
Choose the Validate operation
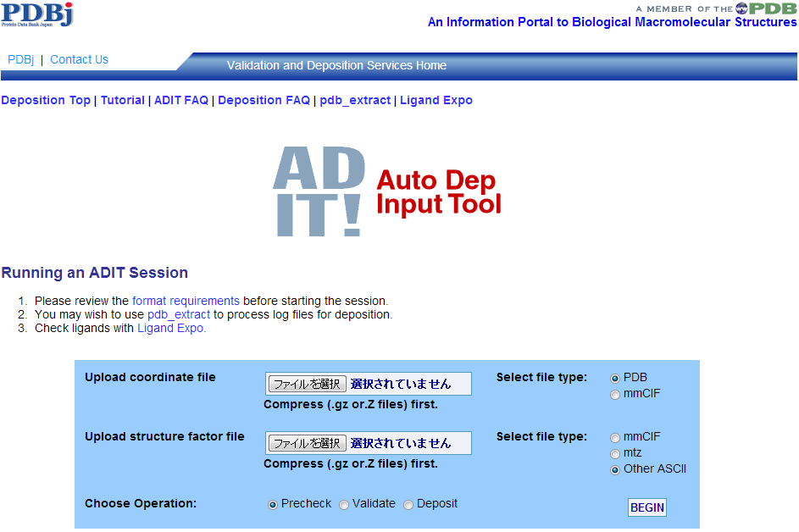click(344, 505)
